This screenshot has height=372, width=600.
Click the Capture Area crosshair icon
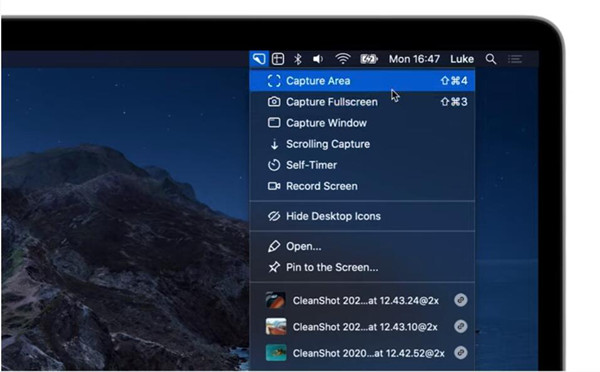(274, 81)
